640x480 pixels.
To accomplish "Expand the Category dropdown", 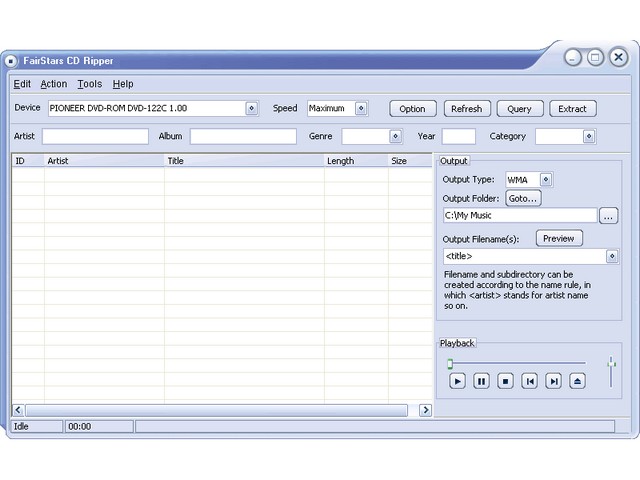I will point(589,136).
